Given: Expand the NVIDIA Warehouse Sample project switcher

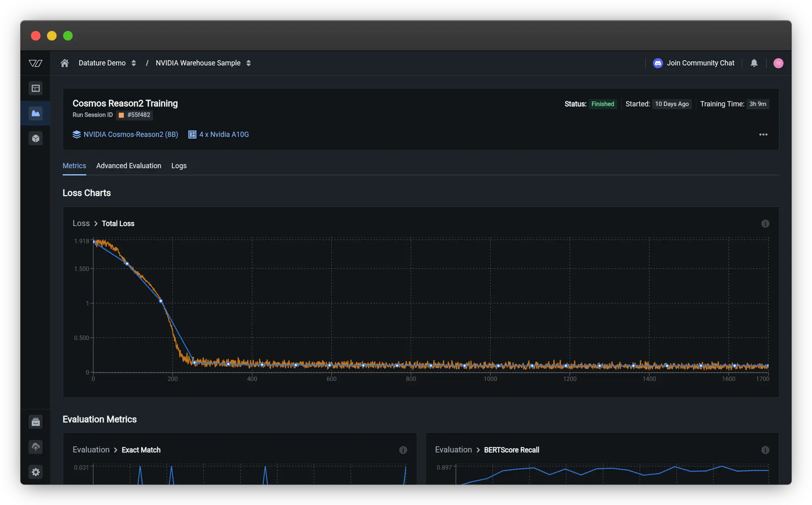Looking at the screenshot, I should tap(249, 63).
